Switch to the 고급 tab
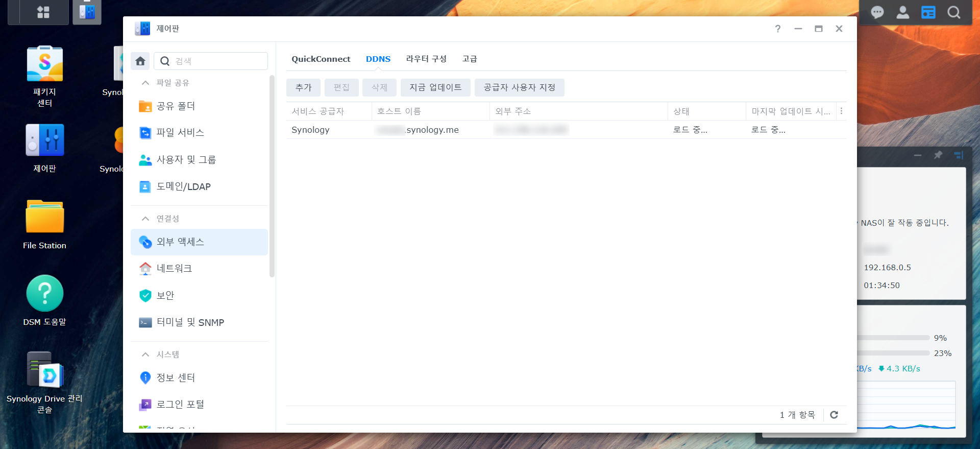980x449 pixels. [x=470, y=59]
